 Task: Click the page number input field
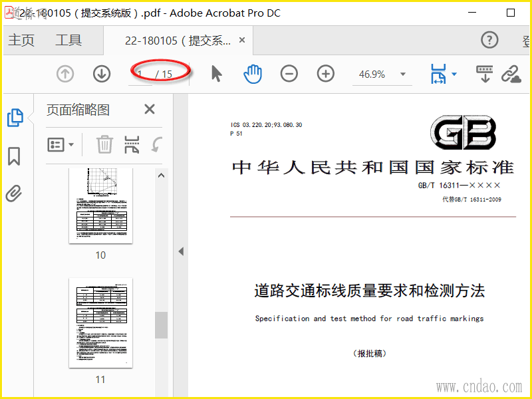coord(140,74)
